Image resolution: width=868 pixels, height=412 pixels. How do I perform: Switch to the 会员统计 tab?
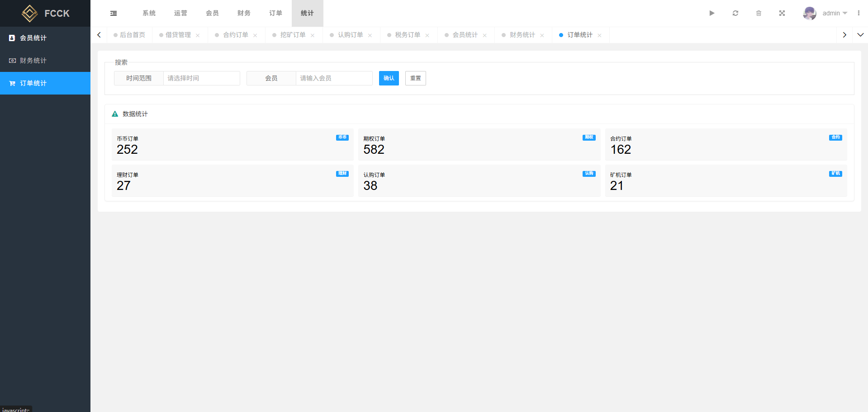point(465,35)
